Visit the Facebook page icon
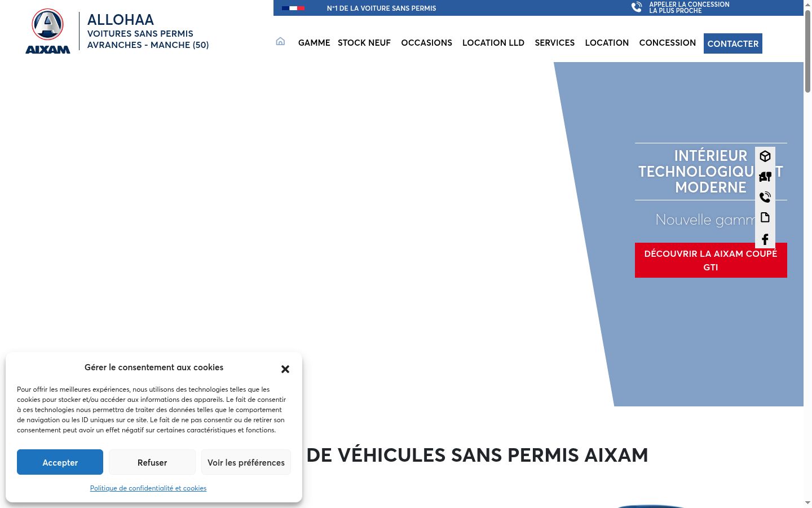Viewport: 812px width, 508px height. click(765, 239)
